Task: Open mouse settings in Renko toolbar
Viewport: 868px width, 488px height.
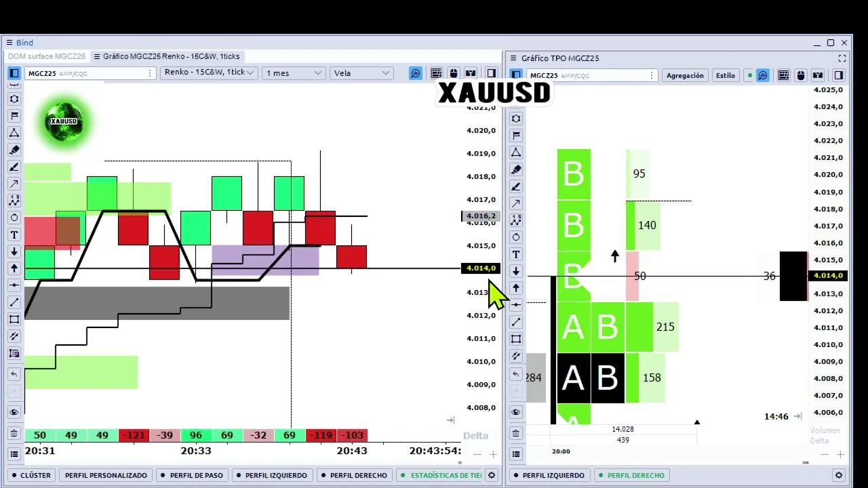Action: click(x=454, y=73)
